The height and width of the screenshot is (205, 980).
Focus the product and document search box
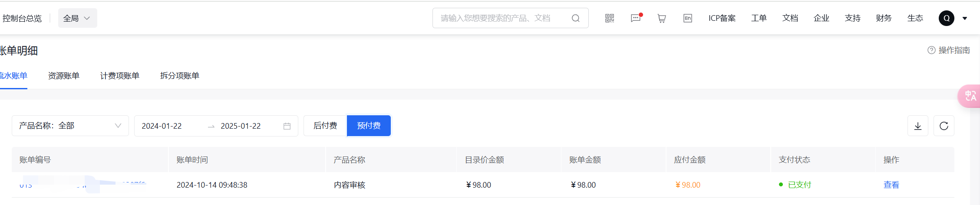click(511, 18)
